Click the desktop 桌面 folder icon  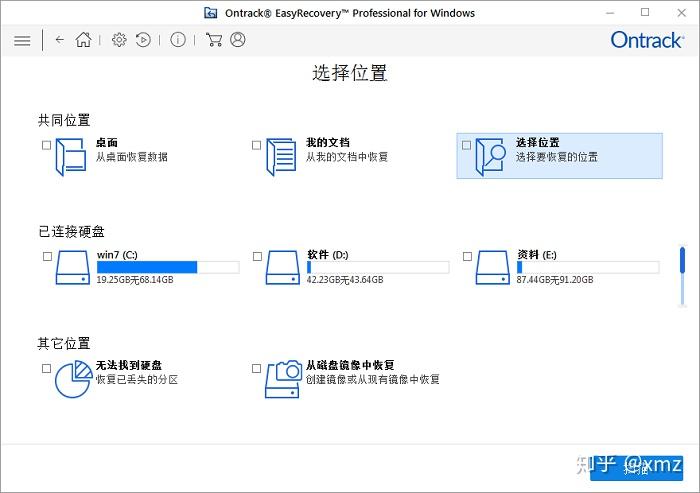point(71,157)
